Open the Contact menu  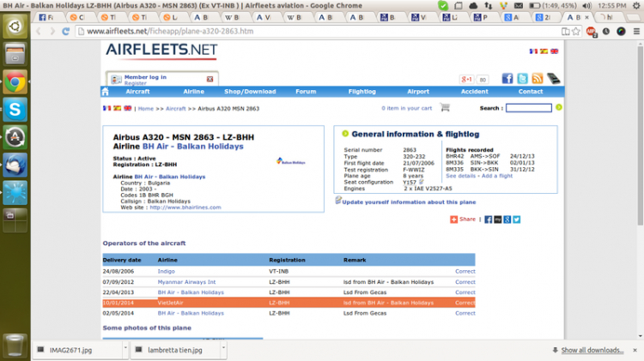[x=531, y=92]
